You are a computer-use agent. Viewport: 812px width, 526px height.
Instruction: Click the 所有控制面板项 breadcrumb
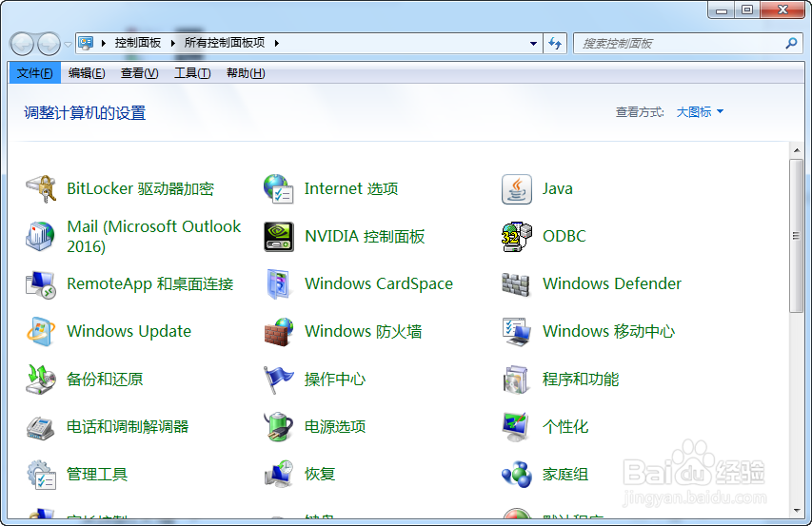pos(225,43)
